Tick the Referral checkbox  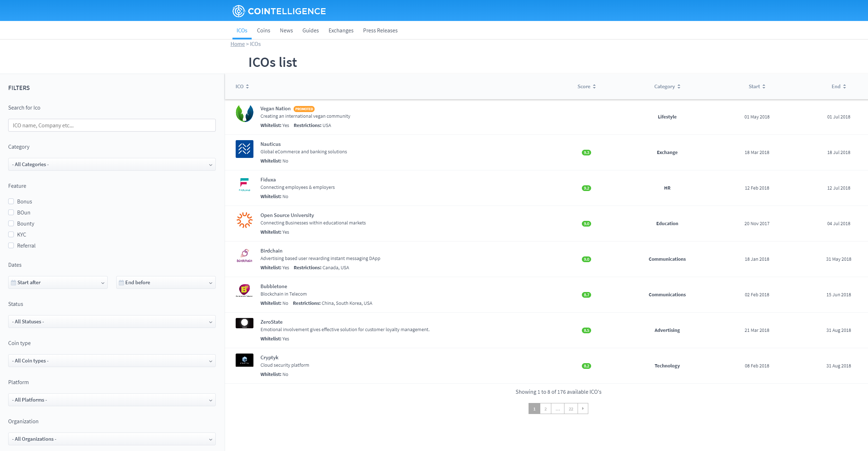click(11, 245)
